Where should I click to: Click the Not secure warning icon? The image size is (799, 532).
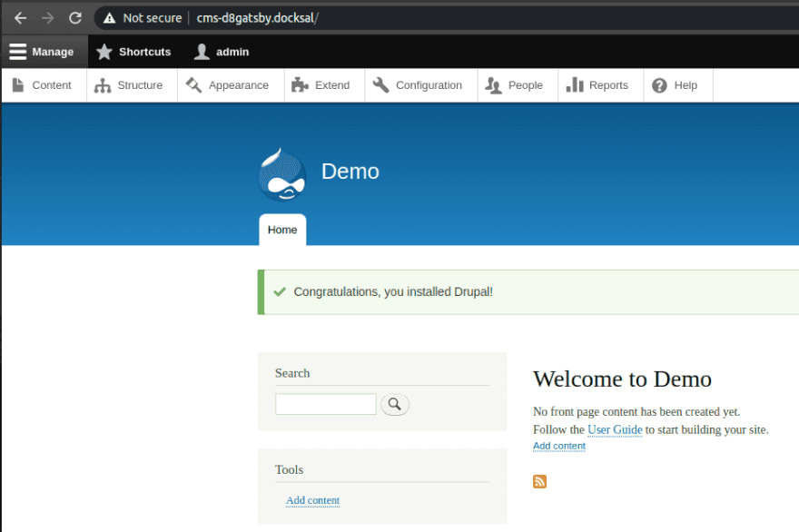click(110, 18)
